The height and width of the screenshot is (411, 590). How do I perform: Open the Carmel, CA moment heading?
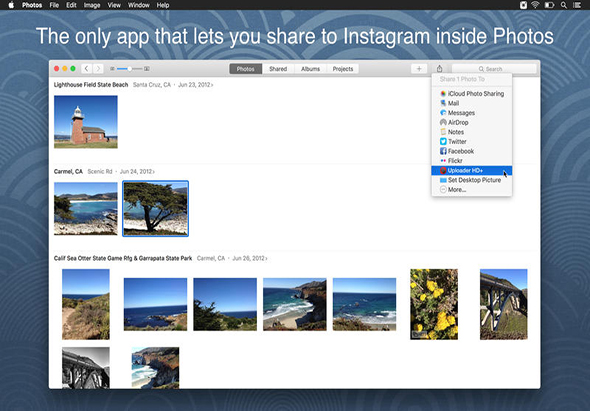tap(68, 171)
